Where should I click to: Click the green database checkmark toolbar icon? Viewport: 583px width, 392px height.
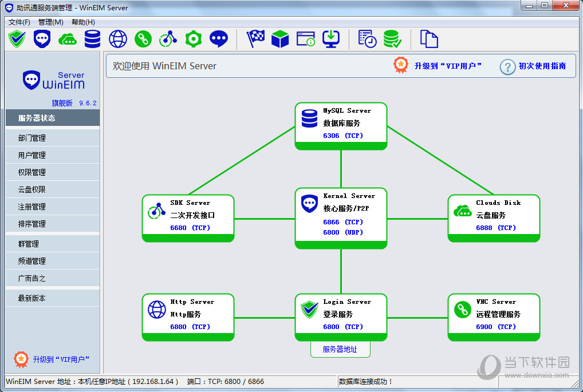tap(392, 39)
